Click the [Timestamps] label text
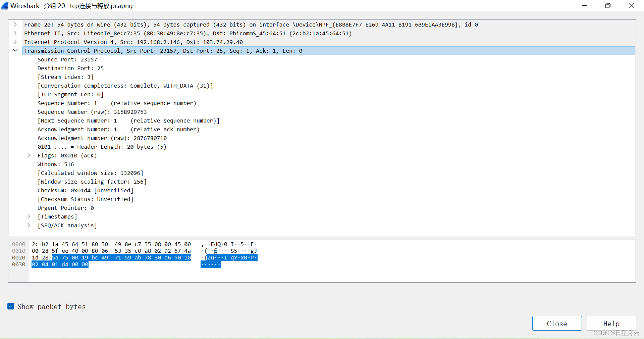The image size is (644, 339). (x=57, y=216)
